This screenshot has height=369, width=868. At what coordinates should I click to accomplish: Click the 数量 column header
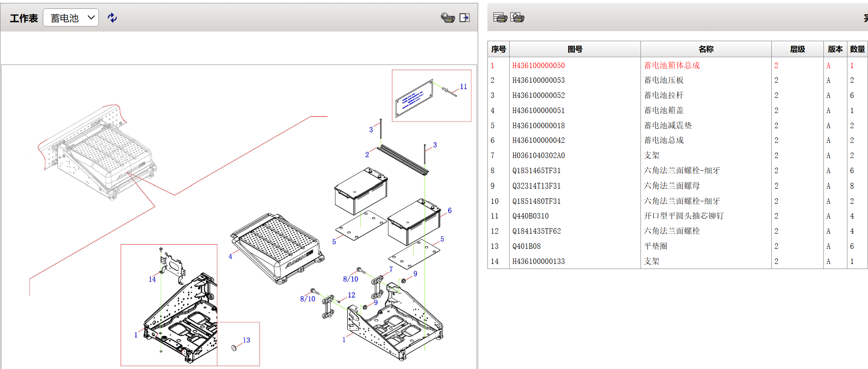857,49
